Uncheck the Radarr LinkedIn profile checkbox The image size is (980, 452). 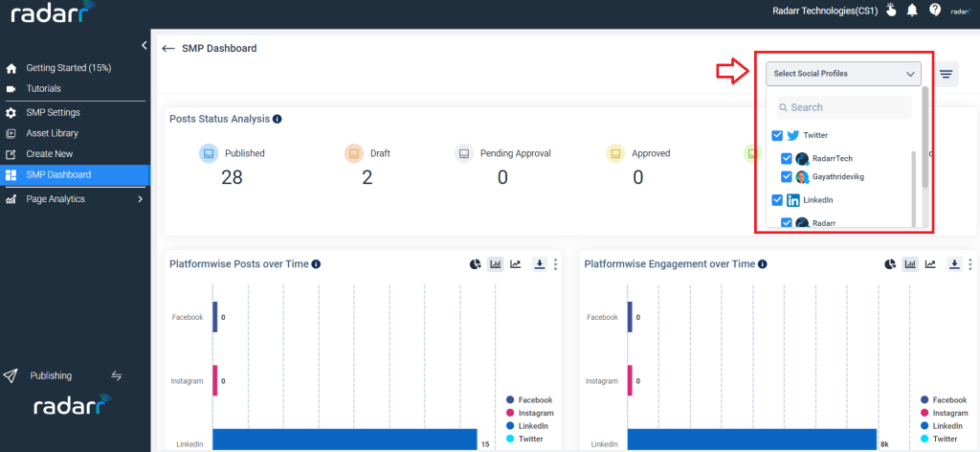coord(787,222)
